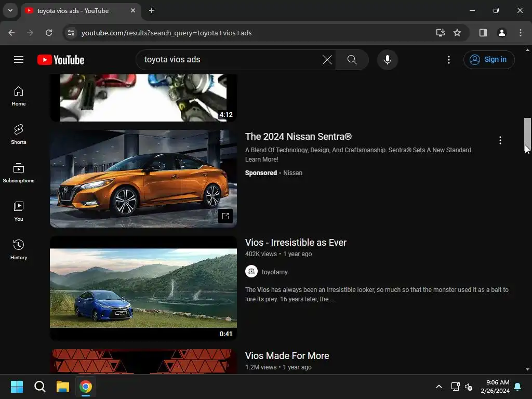
Task: Toggle the browser side panel
Action: [483, 33]
